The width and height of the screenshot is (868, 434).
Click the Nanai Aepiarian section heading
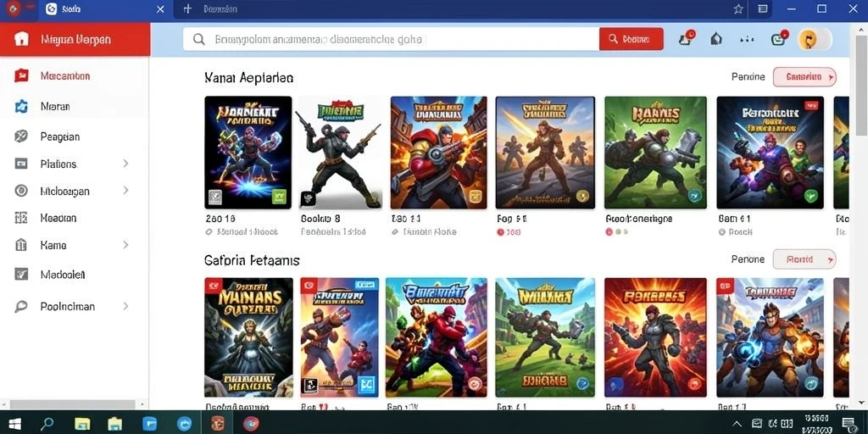click(x=248, y=78)
